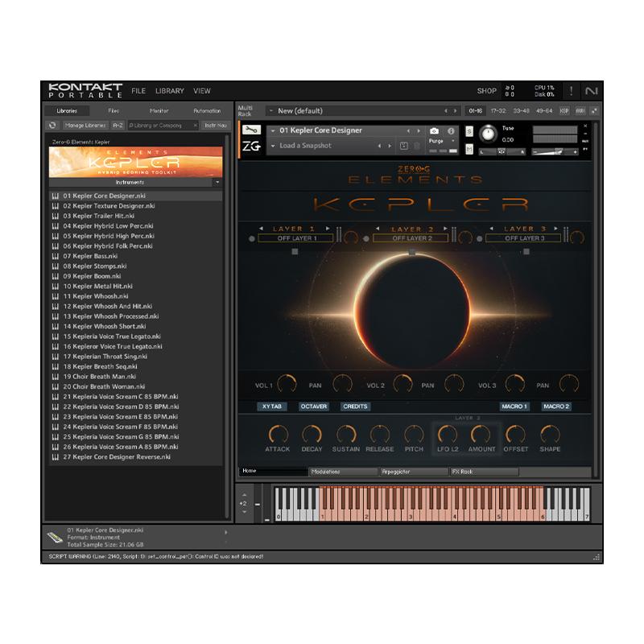Toggle Solo button on instrument header
Screen dimensions: 644x644
(x=469, y=131)
